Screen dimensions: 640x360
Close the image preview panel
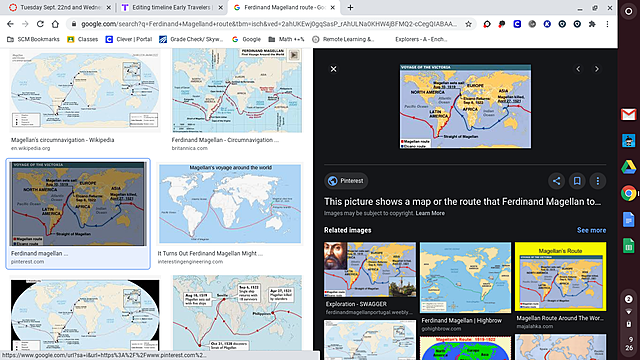tap(333, 69)
